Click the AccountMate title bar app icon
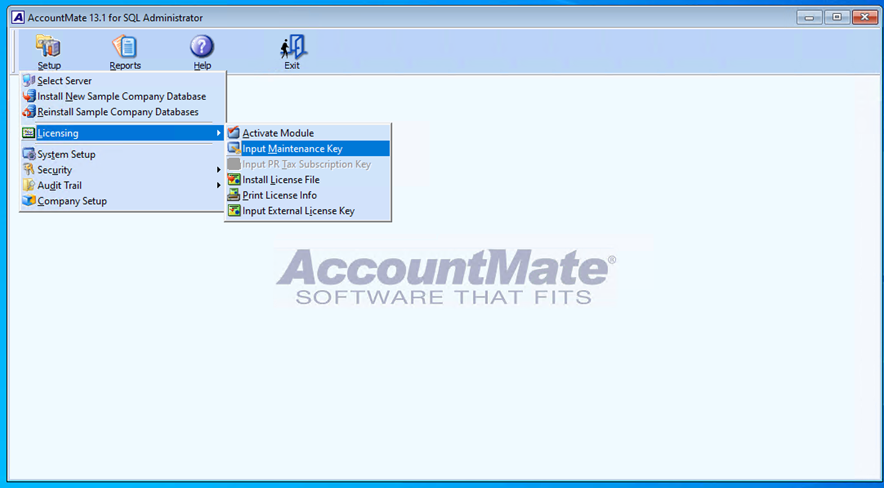 (x=17, y=17)
